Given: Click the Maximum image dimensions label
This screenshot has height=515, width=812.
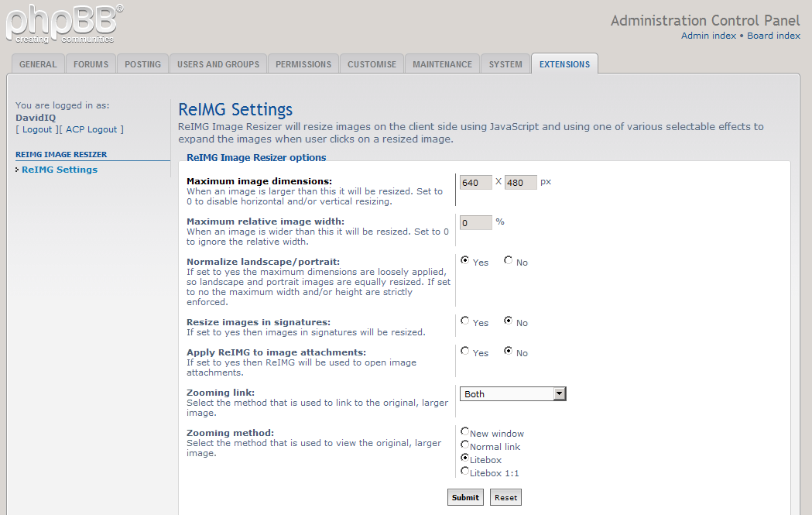Looking at the screenshot, I should (259, 181).
